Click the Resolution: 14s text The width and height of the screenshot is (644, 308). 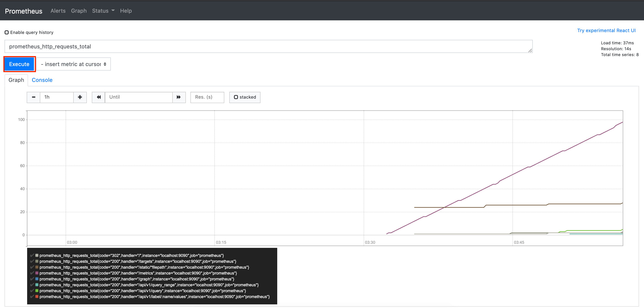pos(616,49)
